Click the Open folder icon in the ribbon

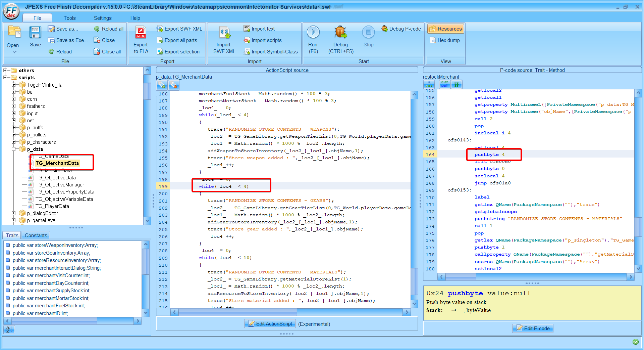click(14, 32)
